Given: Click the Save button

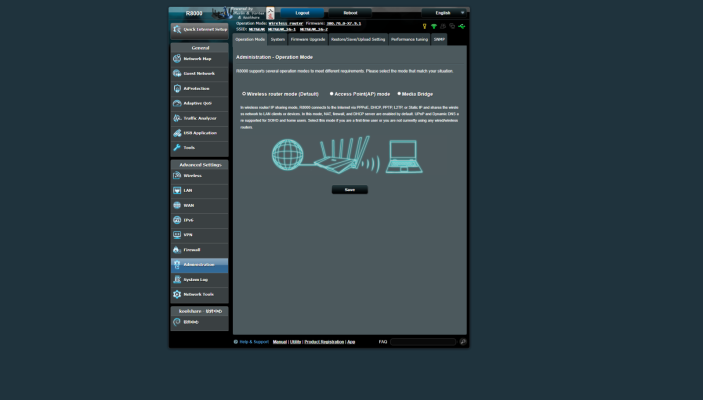Looking at the screenshot, I should (350, 190).
